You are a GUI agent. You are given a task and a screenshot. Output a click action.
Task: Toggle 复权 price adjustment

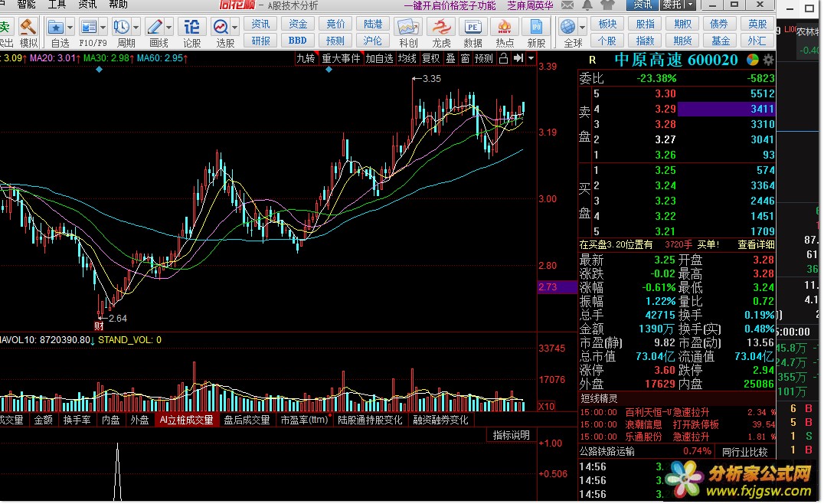pyautogui.click(x=431, y=58)
